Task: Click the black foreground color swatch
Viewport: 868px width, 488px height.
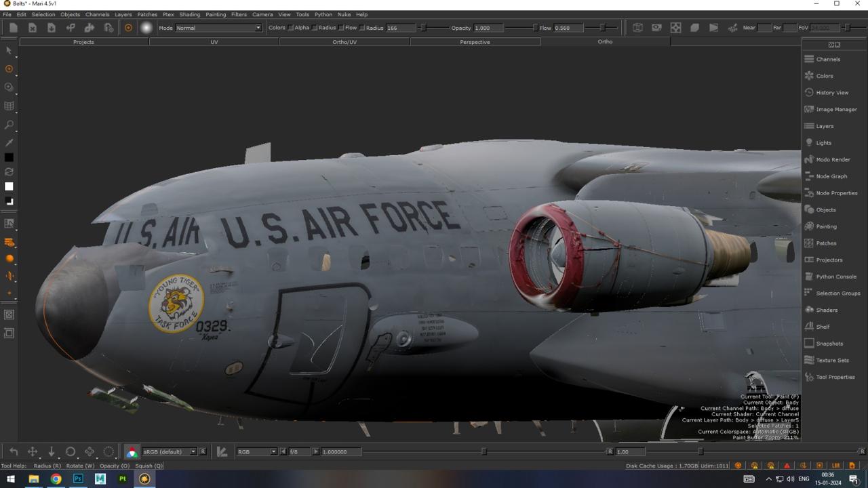Action: coord(9,157)
